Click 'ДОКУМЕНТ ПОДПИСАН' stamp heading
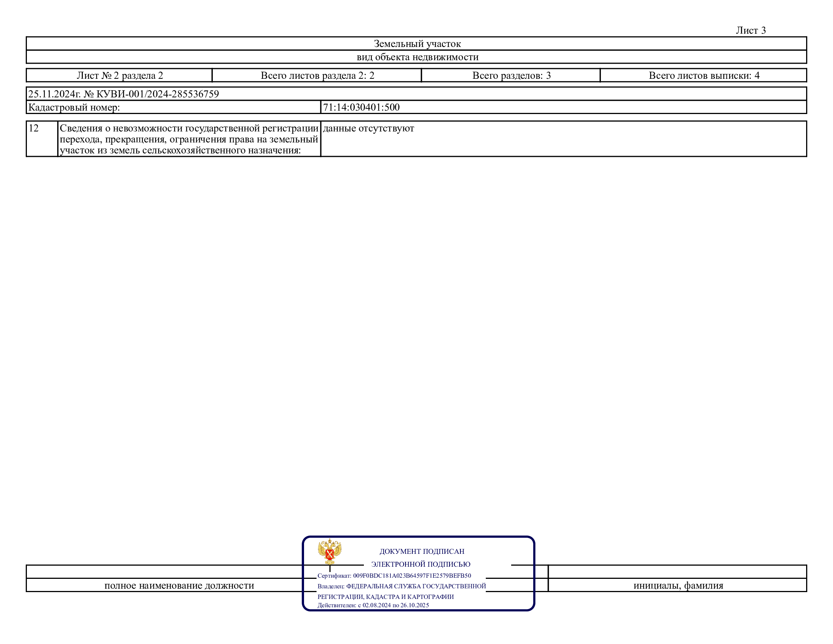The width and height of the screenshot is (833, 644). point(421,551)
